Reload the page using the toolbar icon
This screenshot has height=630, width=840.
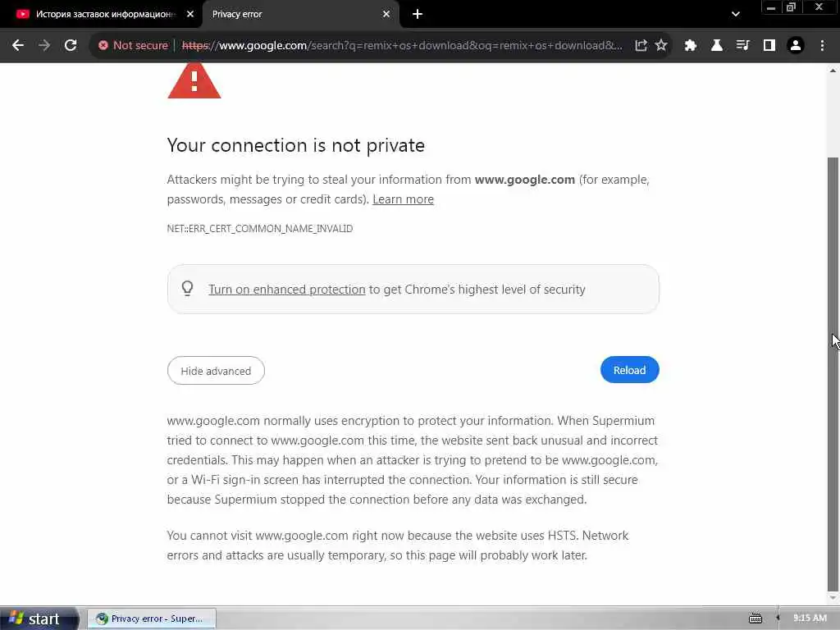71,46
